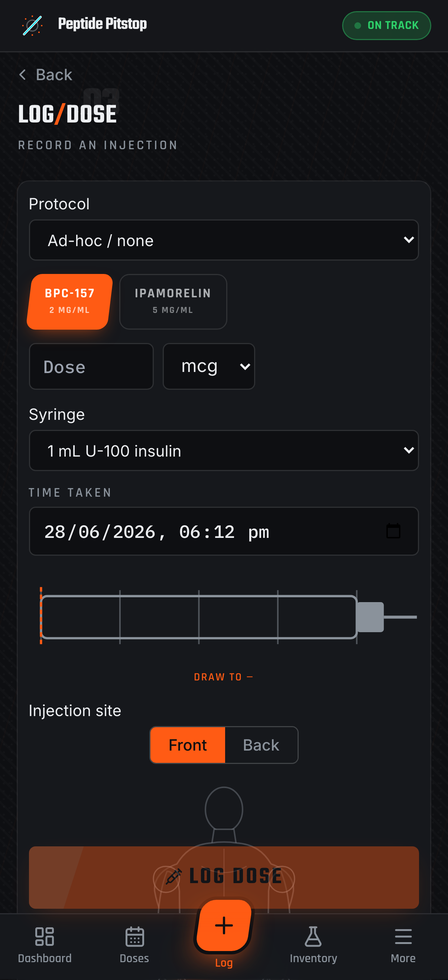The image size is (448, 980).
Task: Open the Protocol dropdown showing Ad-hoc / none
Action: tap(224, 240)
